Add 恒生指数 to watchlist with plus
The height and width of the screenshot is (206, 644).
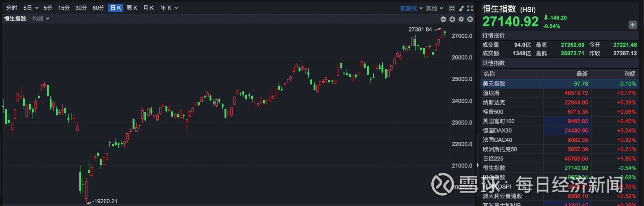click(633, 25)
